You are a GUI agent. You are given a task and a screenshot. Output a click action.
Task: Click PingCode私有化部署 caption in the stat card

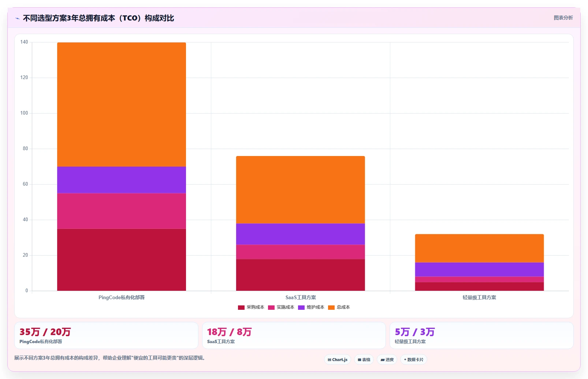[x=41, y=342]
